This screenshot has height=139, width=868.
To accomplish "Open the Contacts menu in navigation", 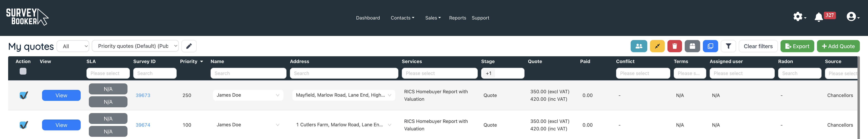I will [402, 18].
